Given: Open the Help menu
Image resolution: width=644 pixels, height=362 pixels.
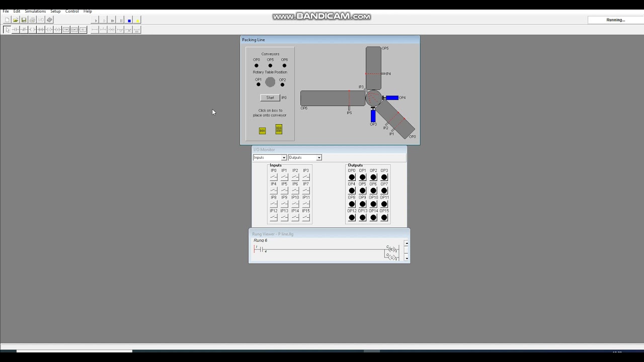Looking at the screenshot, I should click(x=88, y=11).
